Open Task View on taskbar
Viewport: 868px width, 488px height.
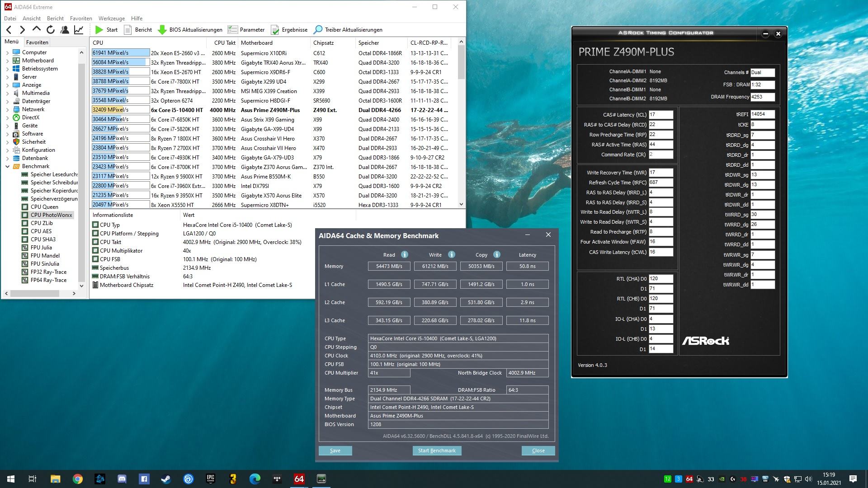point(33,479)
